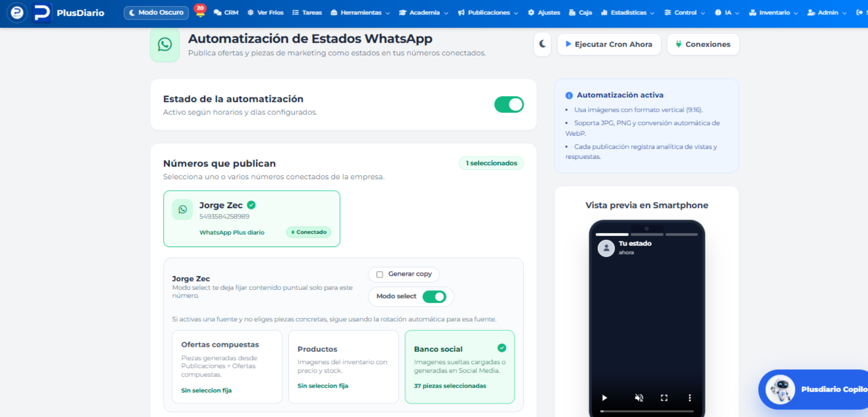
Task: Toggle the Modo Oscuro button
Action: [x=156, y=13]
